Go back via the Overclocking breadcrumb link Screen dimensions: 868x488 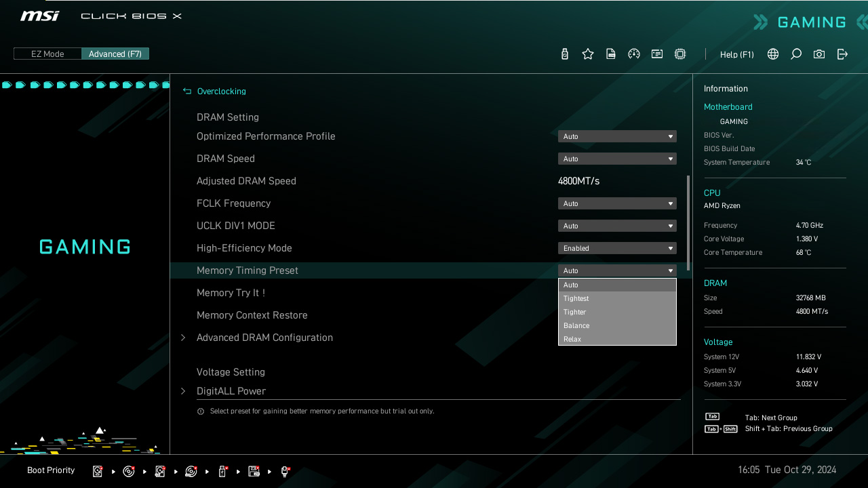221,91
